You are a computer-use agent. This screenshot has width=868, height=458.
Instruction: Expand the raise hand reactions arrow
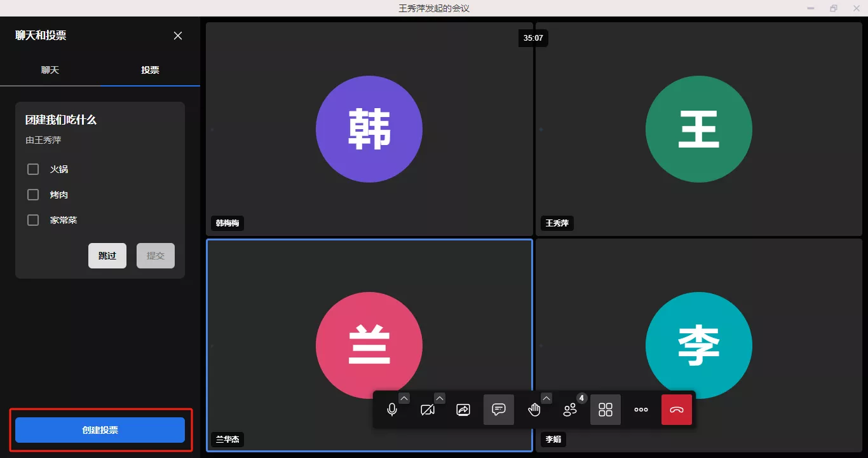[546, 398]
